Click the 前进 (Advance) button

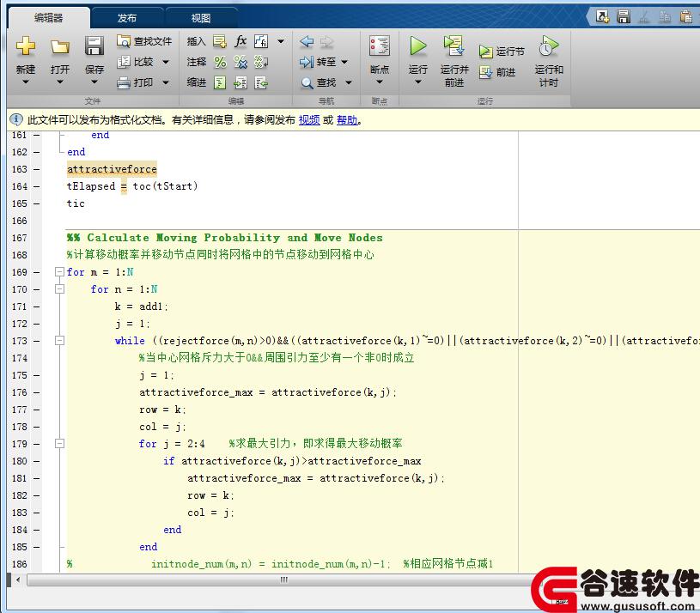pos(497,72)
